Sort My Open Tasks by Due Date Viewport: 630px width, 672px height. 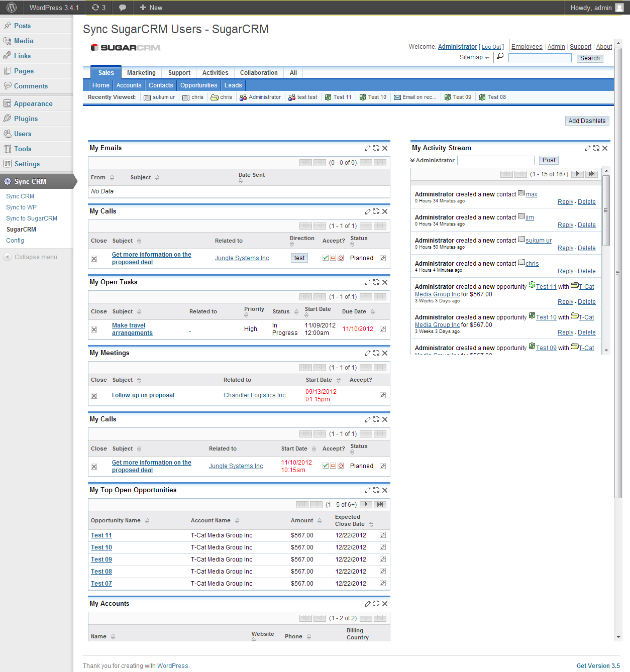click(373, 312)
